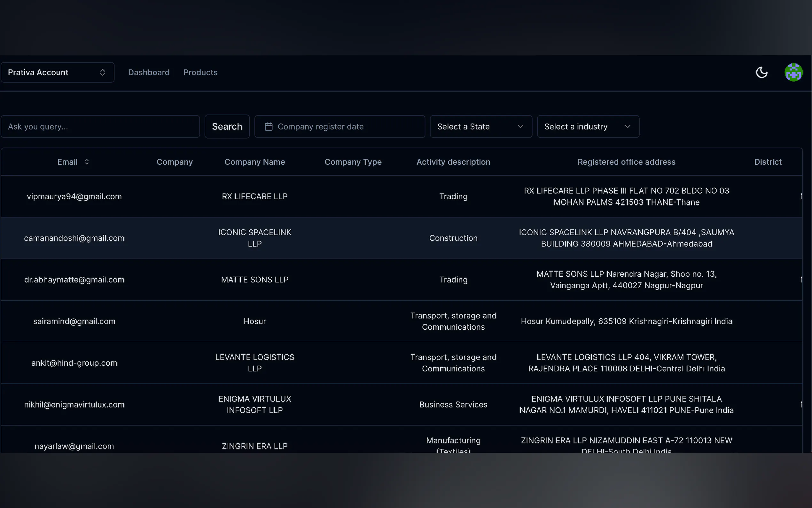The width and height of the screenshot is (812, 508).
Task: Open the Select a State dropdown
Action: point(481,127)
